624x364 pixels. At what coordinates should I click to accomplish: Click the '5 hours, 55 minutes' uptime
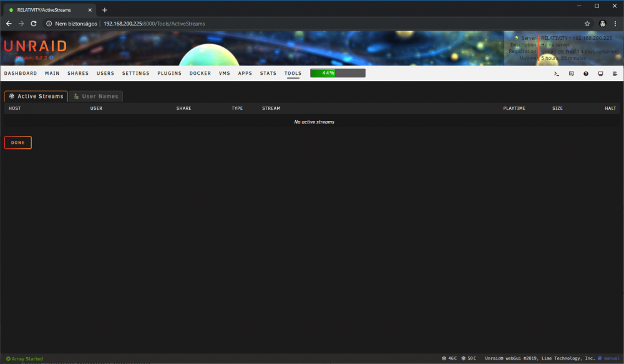pyautogui.click(x=563, y=59)
